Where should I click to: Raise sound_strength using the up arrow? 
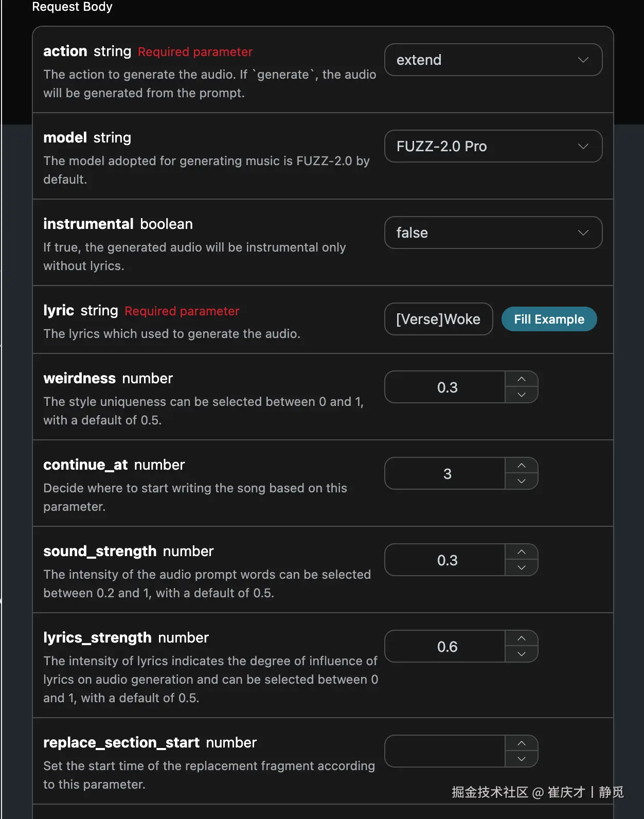coord(521,552)
